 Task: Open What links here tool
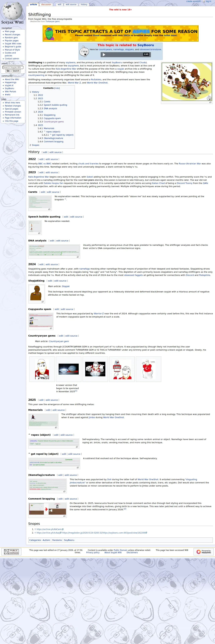click(12, 102)
